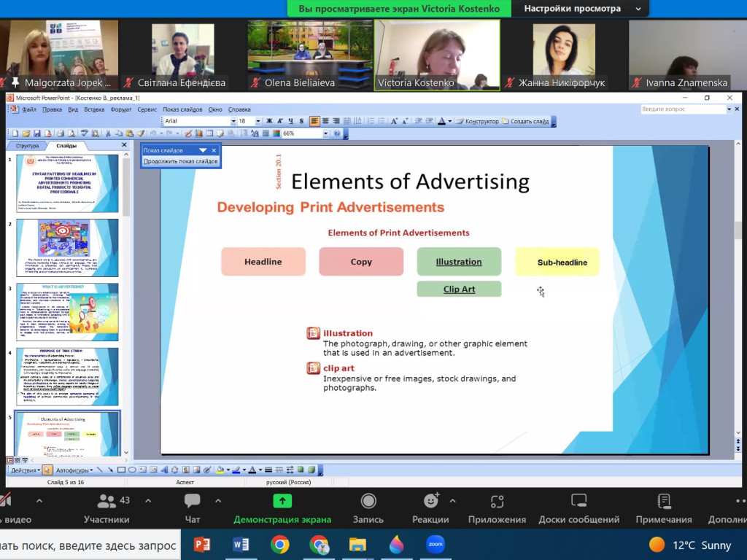
Task: Click the Запись record button in Zoom
Action: click(368, 508)
